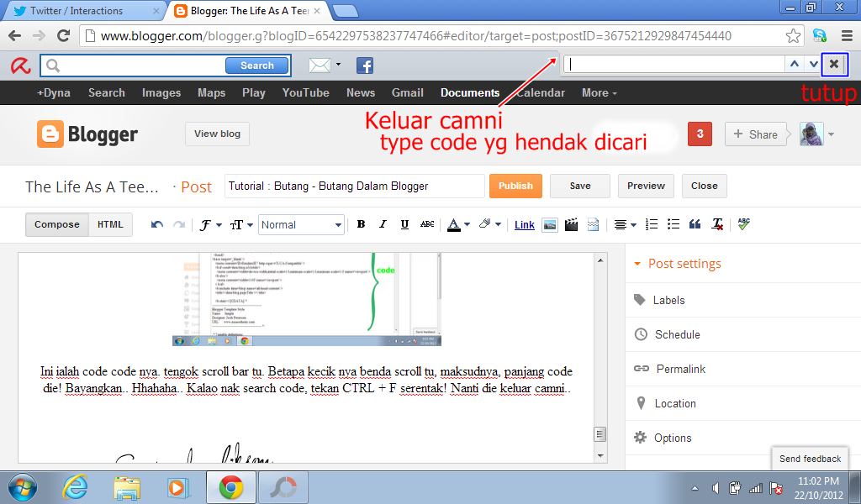Screen dimensions: 861x504
Task: Apply Quote formatting icon
Action: coord(695,224)
